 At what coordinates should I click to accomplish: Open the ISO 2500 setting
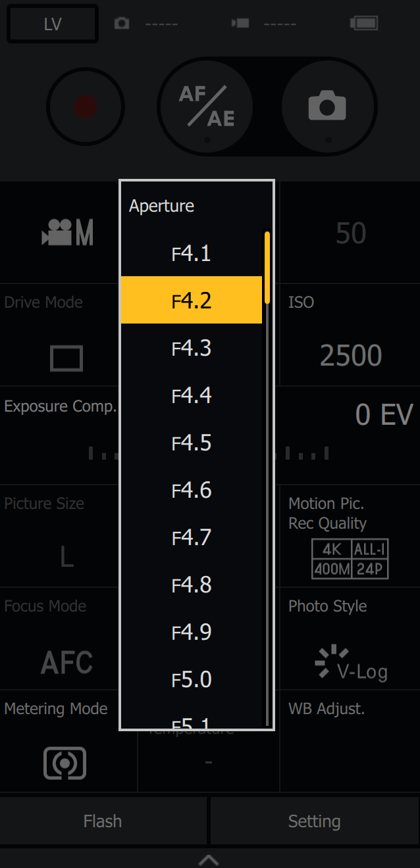point(350,356)
